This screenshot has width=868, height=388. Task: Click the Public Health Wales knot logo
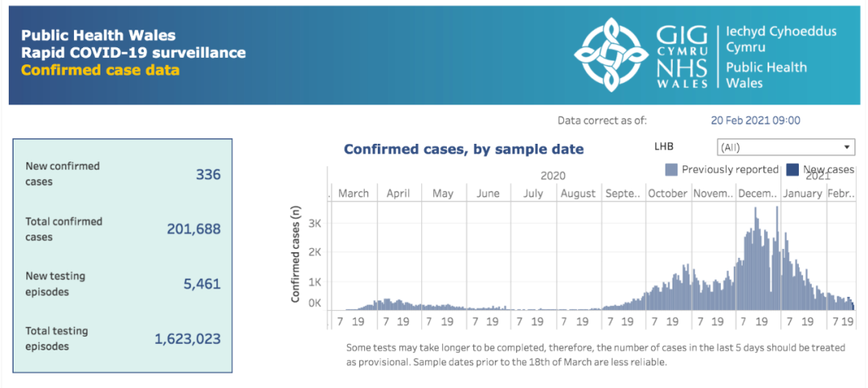click(611, 55)
